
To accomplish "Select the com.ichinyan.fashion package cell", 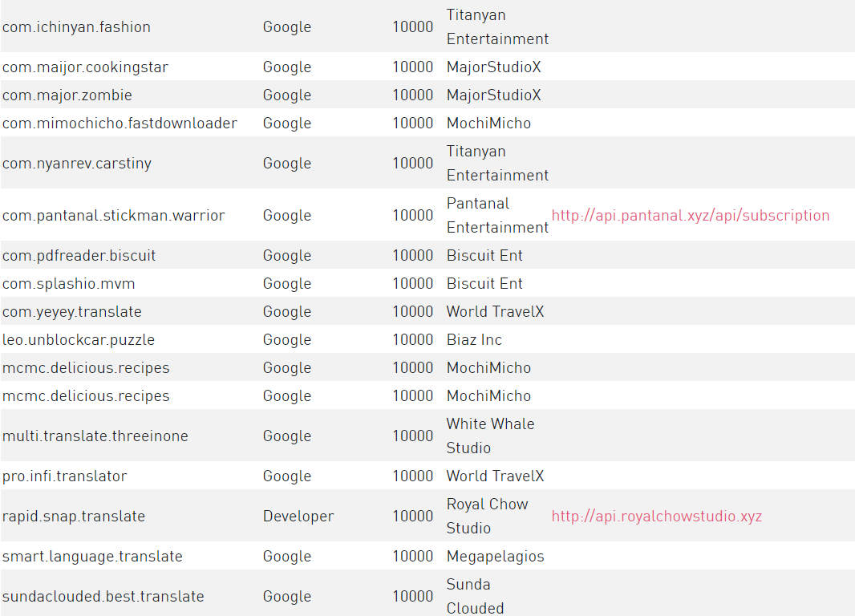I will (x=76, y=26).
